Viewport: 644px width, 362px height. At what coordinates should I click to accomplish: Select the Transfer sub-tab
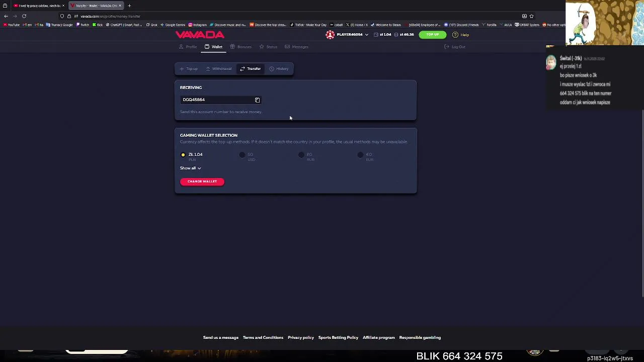pos(251,68)
